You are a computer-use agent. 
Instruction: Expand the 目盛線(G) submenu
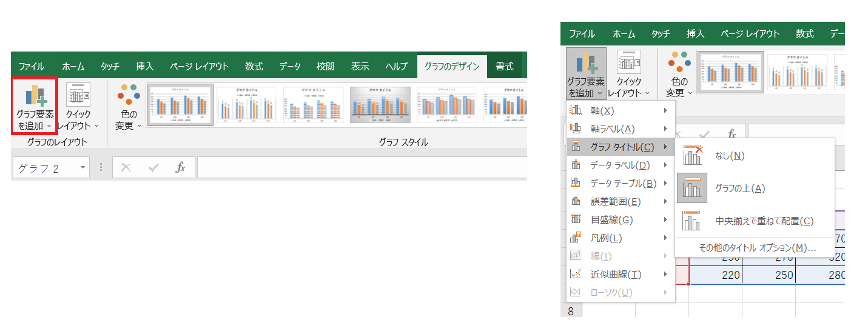click(x=621, y=219)
